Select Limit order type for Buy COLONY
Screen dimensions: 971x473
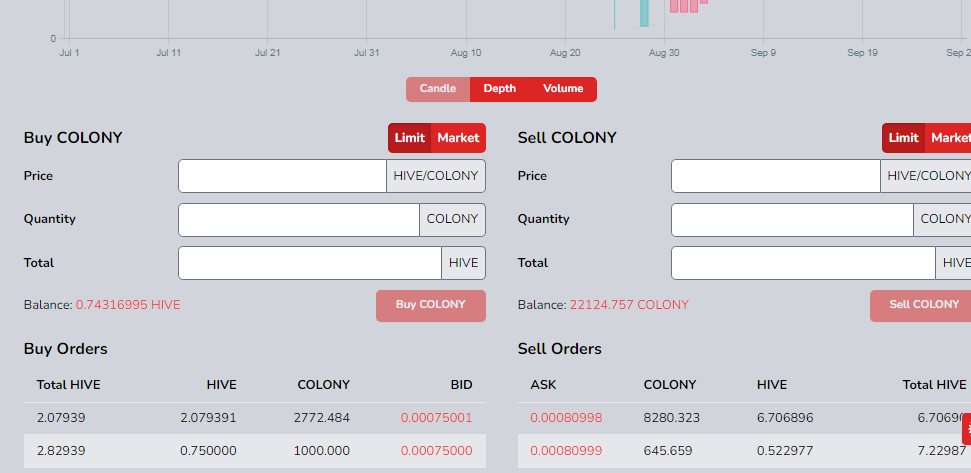409,138
